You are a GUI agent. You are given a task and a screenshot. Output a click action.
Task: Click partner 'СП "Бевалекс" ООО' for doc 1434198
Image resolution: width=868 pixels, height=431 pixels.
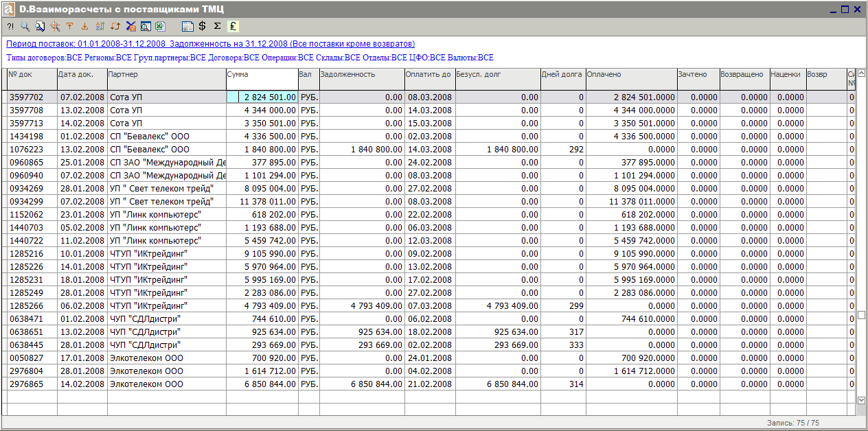(x=166, y=137)
